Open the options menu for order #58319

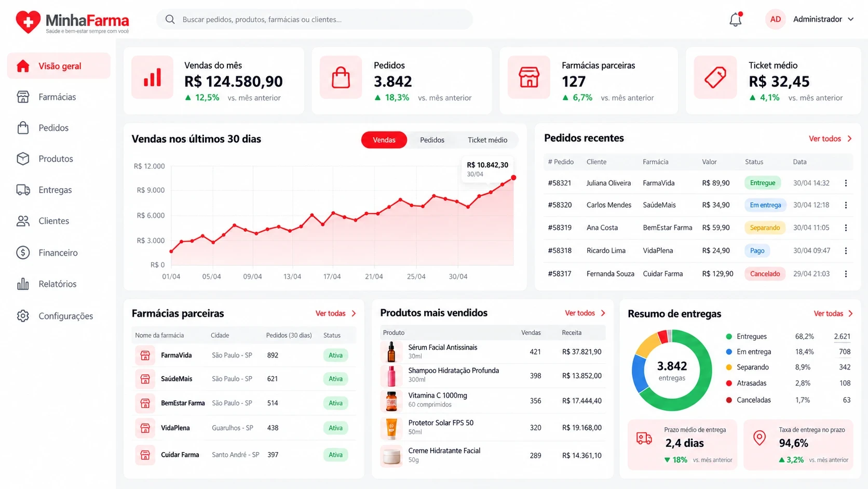(846, 228)
